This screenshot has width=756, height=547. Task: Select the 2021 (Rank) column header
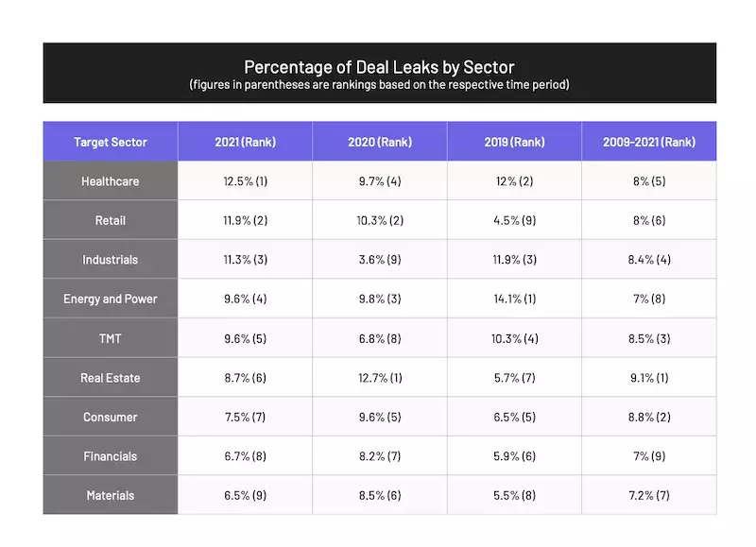[x=245, y=142]
